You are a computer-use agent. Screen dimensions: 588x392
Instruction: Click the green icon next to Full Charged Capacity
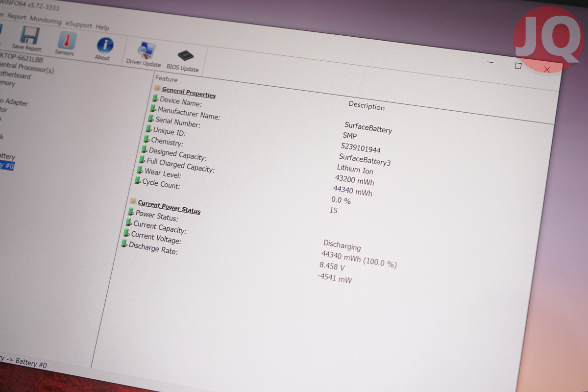tap(142, 160)
